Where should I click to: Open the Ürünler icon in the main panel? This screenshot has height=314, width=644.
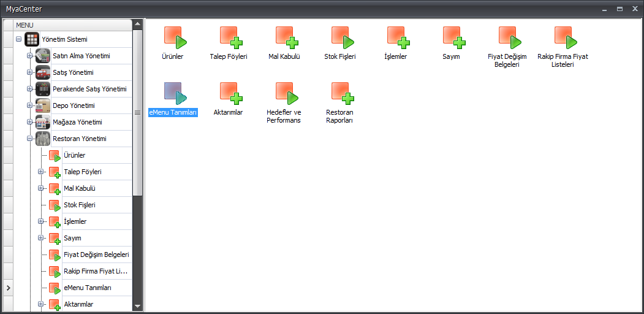175,38
